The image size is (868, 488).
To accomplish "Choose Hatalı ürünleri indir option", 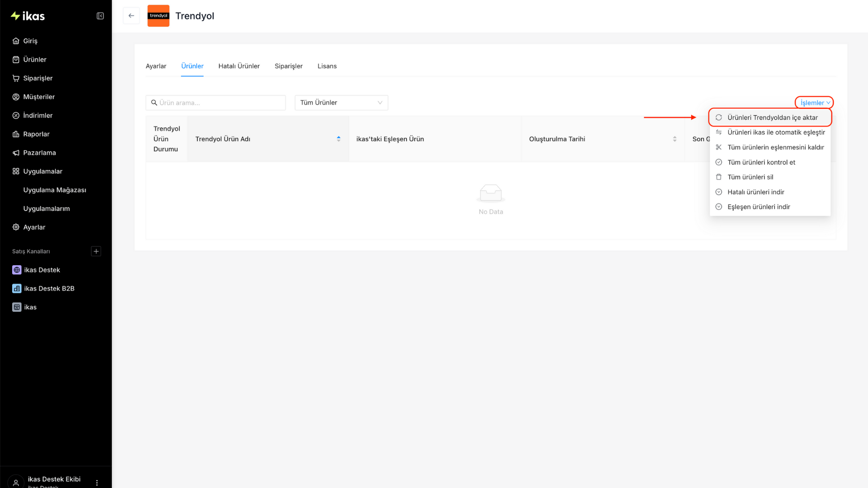I will [770, 192].
